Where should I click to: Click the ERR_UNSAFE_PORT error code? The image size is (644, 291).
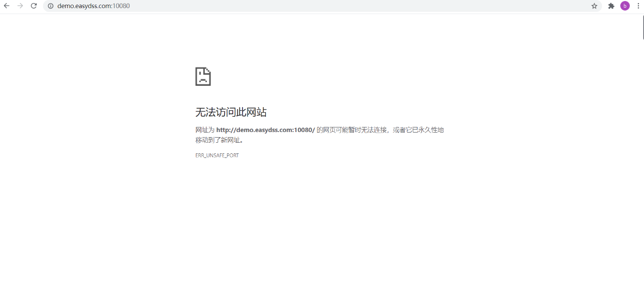pyautogui.click(x=217, y=155)
